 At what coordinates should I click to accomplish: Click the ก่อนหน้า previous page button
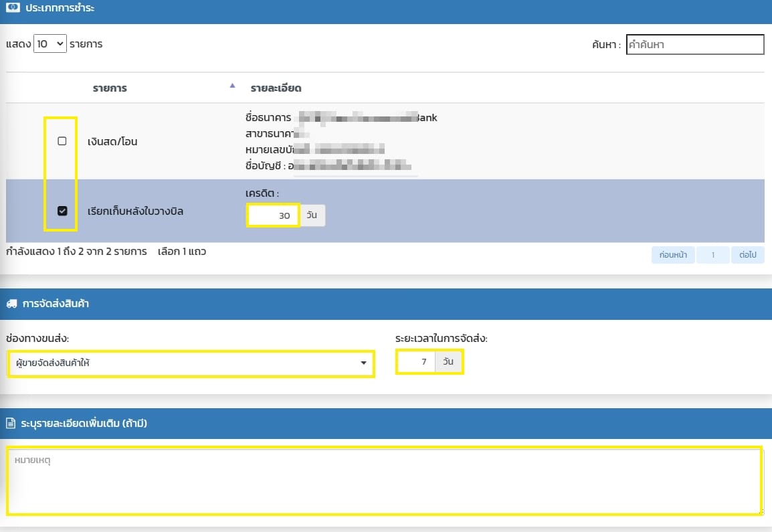tap(673, 255)
